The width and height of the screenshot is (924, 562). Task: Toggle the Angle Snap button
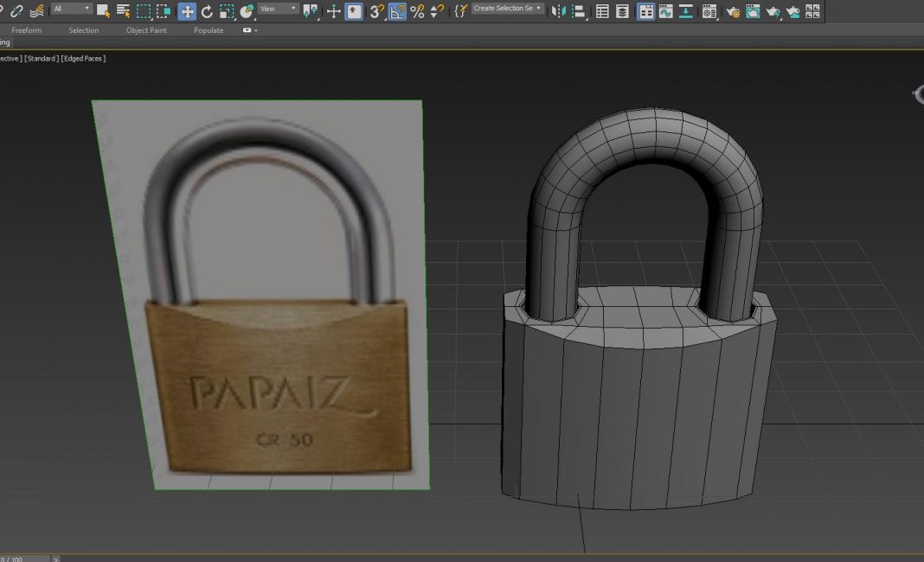pos(397,11)
